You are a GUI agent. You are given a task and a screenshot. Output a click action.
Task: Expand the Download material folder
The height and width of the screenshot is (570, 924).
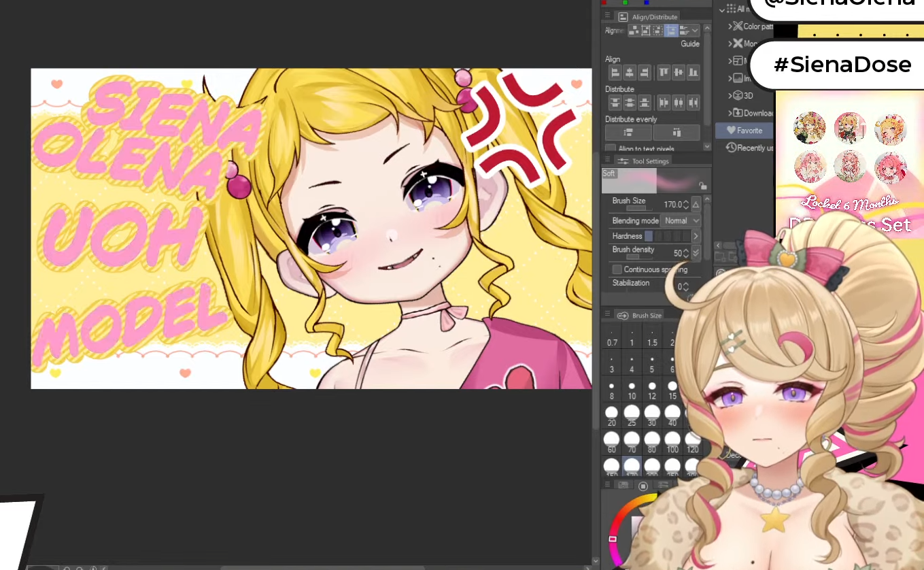coord(730,113)
